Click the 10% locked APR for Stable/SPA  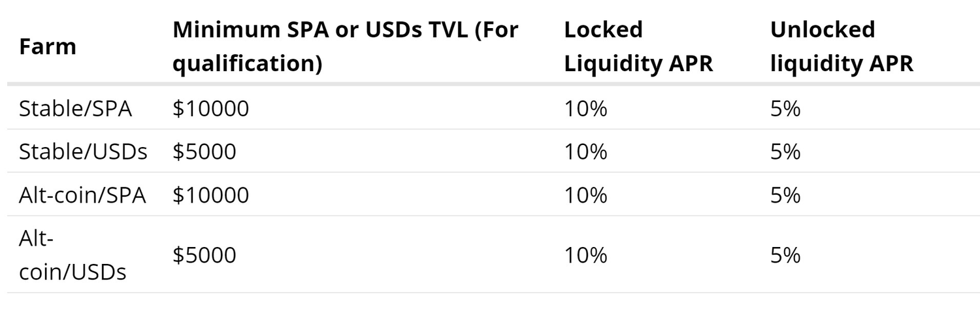[585, 108]
